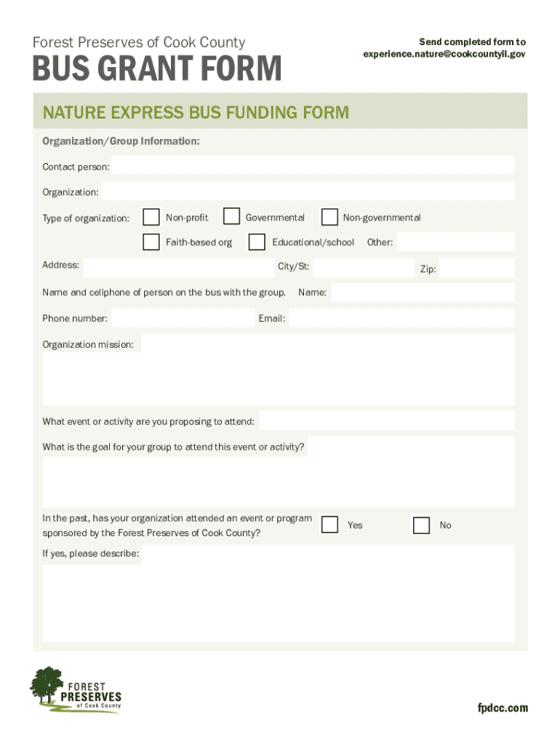Tick the Non-governmental checkbox
The height and width of the screenshot is (745, 560).
pos(329,218)
